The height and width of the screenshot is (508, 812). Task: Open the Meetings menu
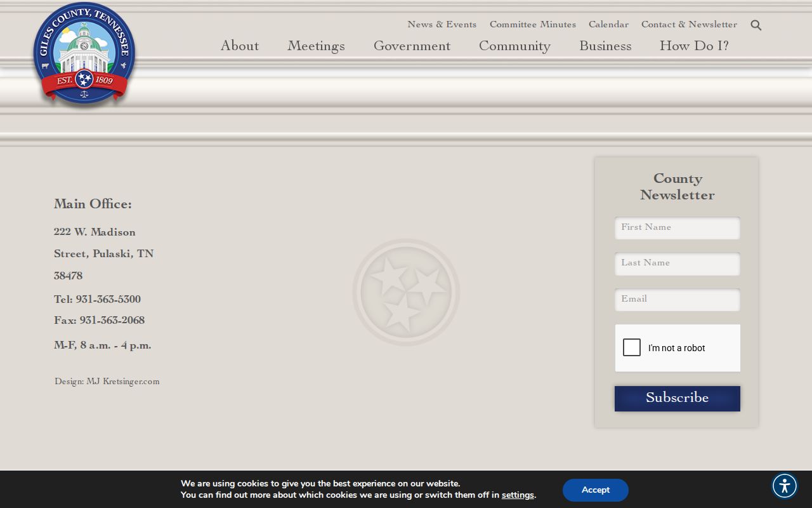tap(316, 46)
